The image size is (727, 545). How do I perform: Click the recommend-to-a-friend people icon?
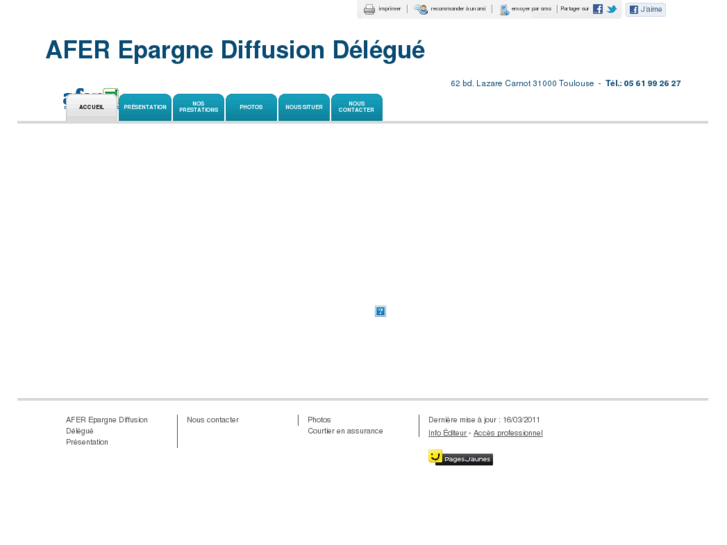pyautogui.click(x=421, y=9)
